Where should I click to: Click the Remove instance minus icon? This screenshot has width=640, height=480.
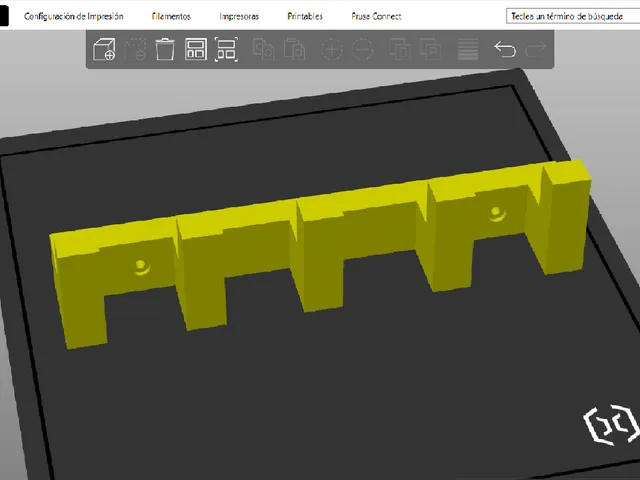pyautogui.click(x=362, y=49)
